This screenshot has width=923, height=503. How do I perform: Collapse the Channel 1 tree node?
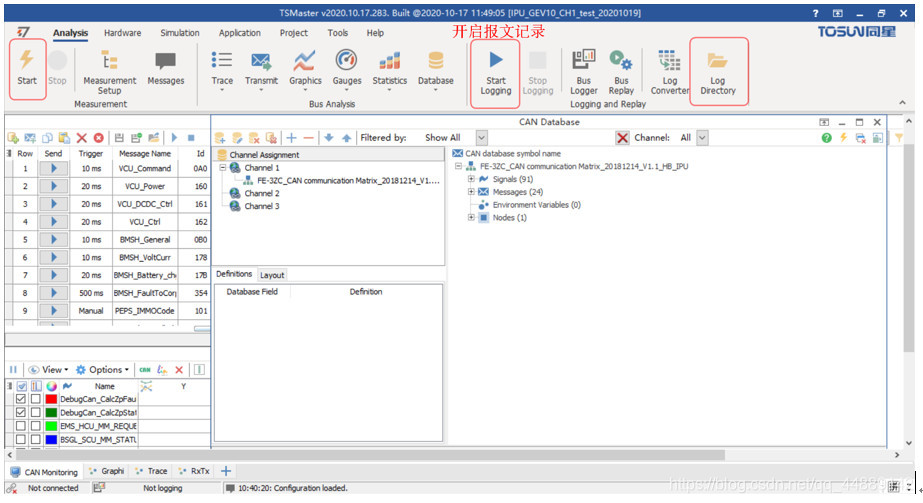coord(223,168)
